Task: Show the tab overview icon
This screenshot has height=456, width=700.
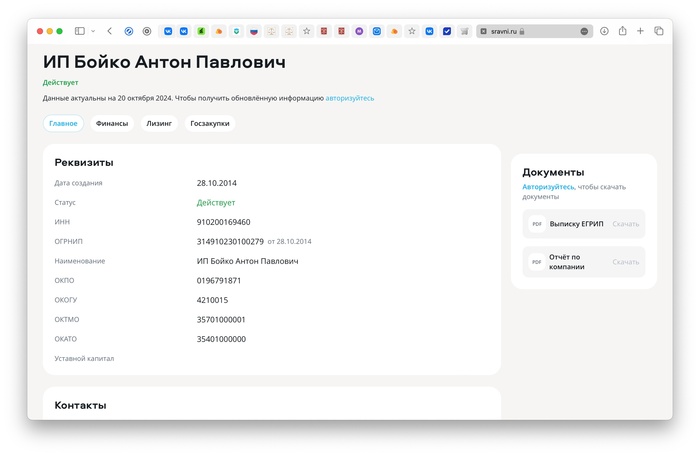Action: click(659, 31)
